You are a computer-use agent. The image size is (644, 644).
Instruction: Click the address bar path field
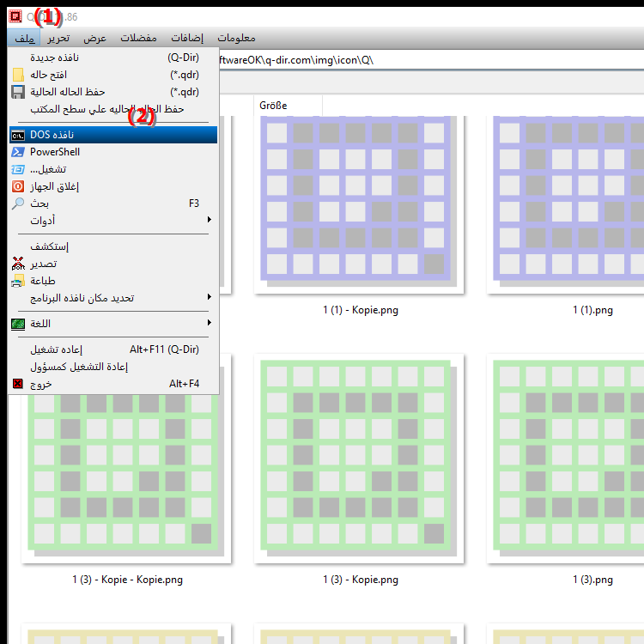431,60
